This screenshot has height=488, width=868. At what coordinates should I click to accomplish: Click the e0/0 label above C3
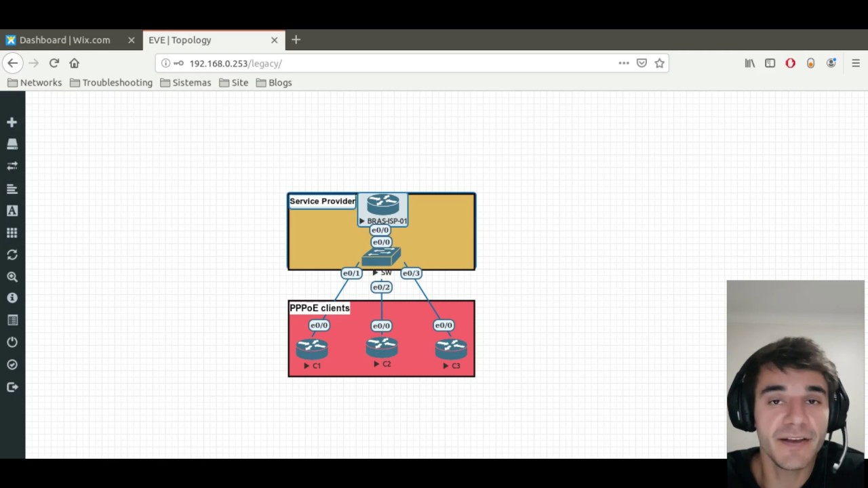(x=443, y=325)
